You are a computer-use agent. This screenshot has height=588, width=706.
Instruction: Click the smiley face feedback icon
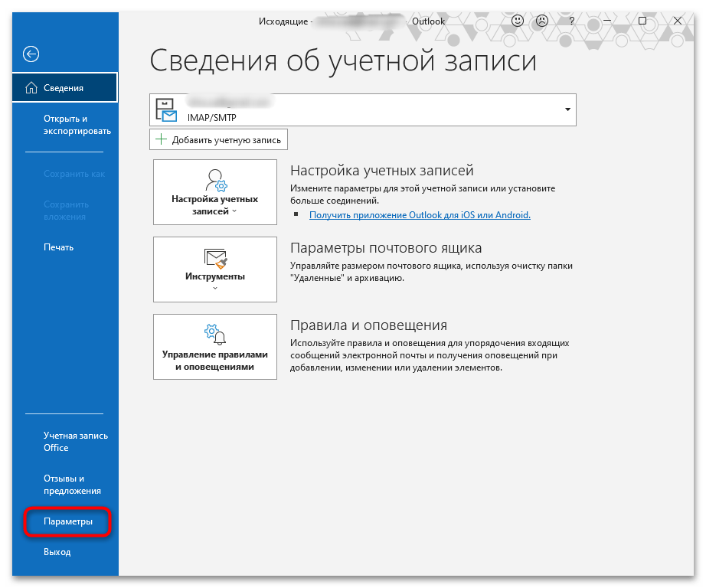[x=518, y=21]
